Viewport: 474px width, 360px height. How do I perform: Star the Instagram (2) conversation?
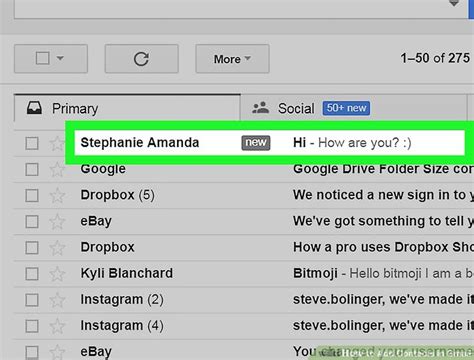[x=57, y=299]
